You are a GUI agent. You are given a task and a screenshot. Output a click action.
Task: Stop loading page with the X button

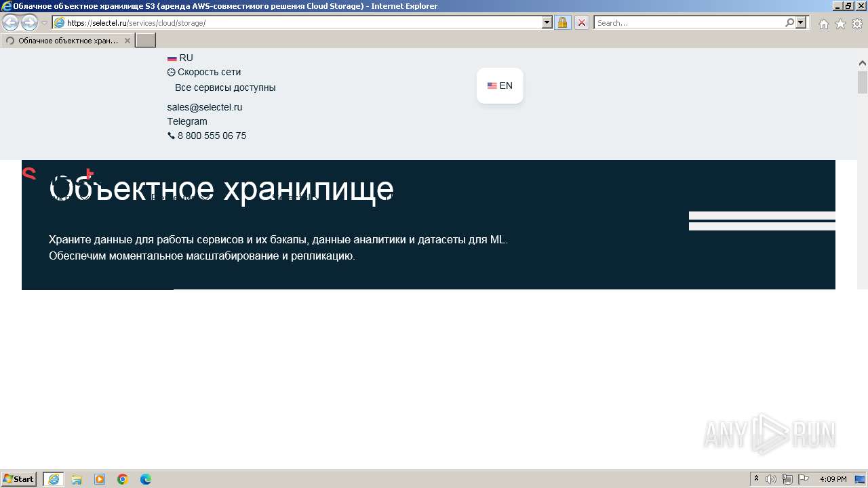pyautogui.click(x=581, y=22)
